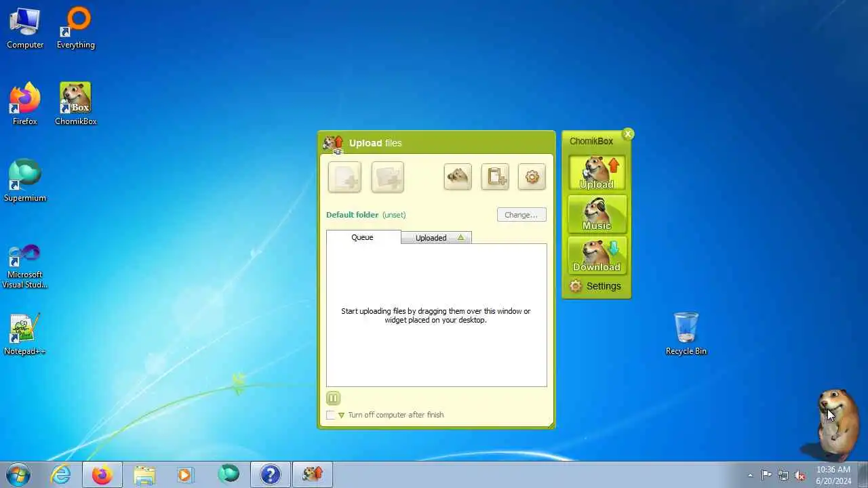868x488 pixels.
Task: Click Upload in the ChomikBox widget
Action: 597,173
